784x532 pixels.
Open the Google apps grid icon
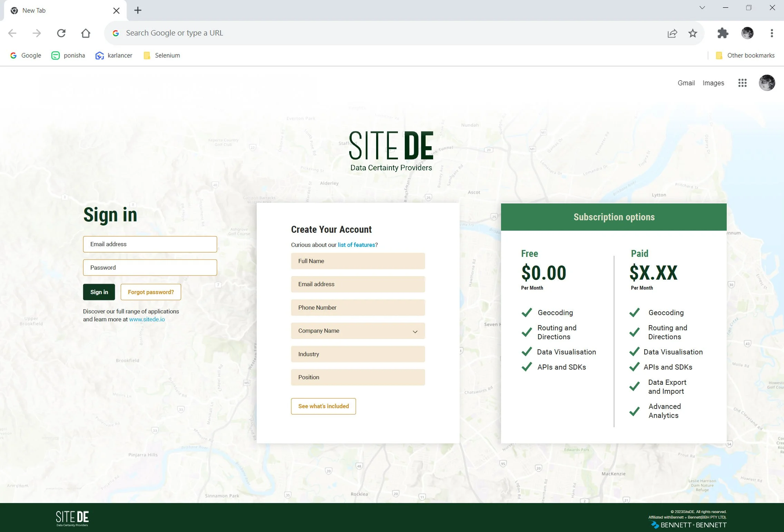[742, 83]
